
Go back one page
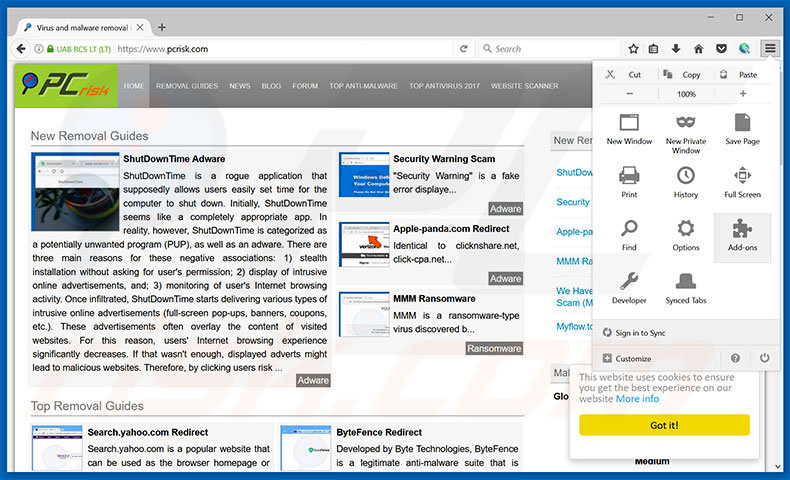pos(21,49)
